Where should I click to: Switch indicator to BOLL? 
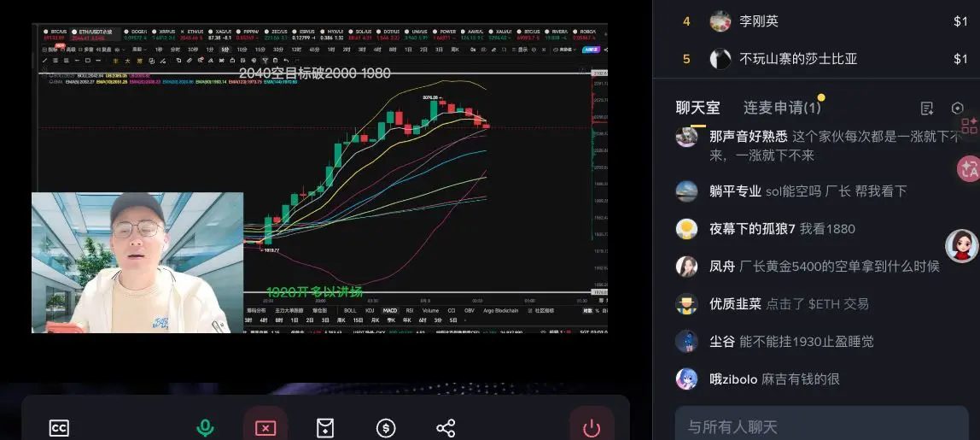tap(350, 310)
